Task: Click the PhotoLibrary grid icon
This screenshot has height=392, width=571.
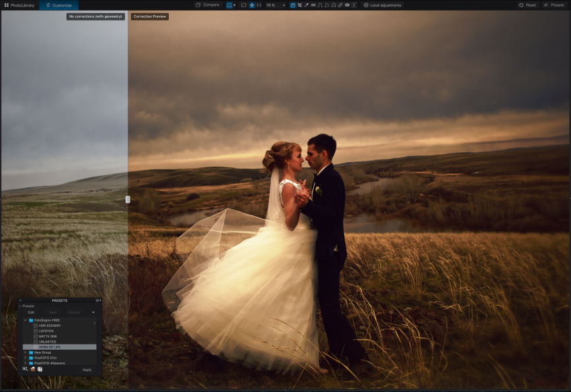Action: coord(6,5)
